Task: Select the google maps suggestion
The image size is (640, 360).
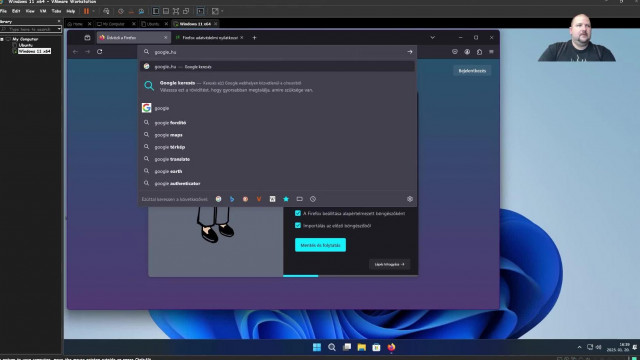Action: coord(278,135)
